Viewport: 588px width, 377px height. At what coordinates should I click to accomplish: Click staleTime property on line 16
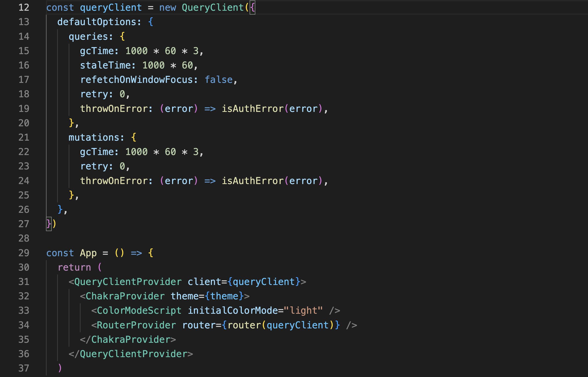coord(105,65)
